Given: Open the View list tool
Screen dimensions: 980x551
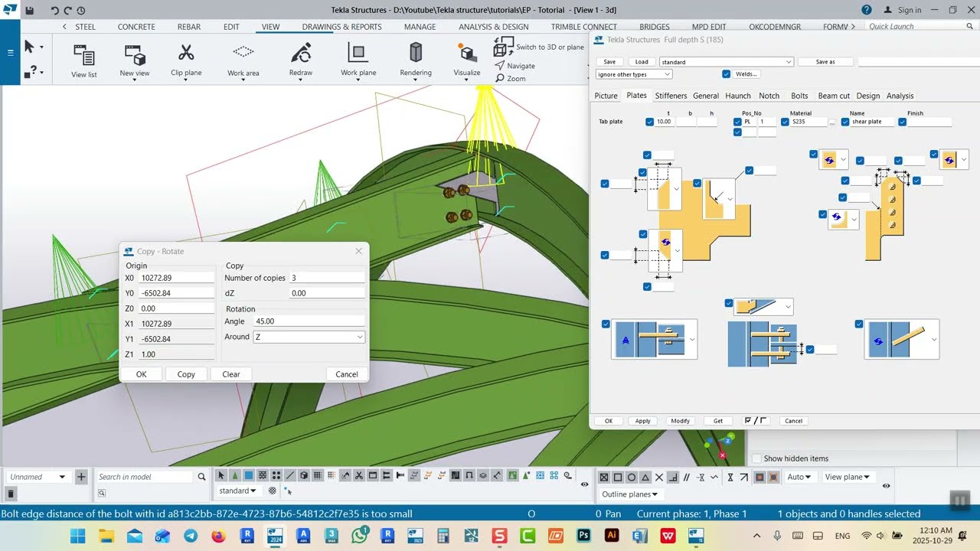Looking at the screenshot, I should click(84, 60).
